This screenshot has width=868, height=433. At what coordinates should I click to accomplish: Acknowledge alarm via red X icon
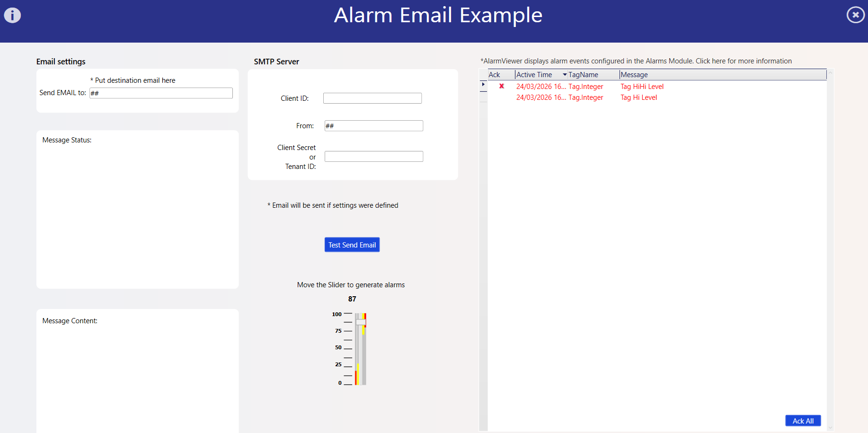(x=502, y=86)
